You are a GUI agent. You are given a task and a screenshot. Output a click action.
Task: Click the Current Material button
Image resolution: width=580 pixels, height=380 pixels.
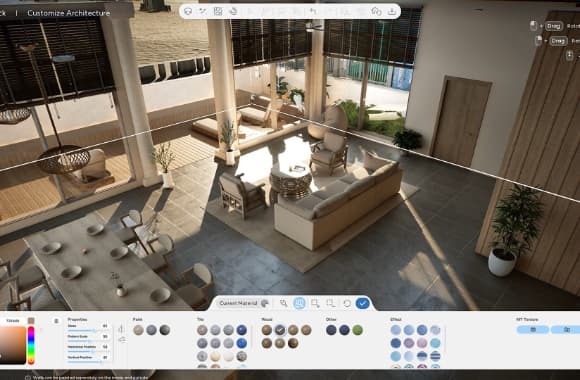(243, 303)
